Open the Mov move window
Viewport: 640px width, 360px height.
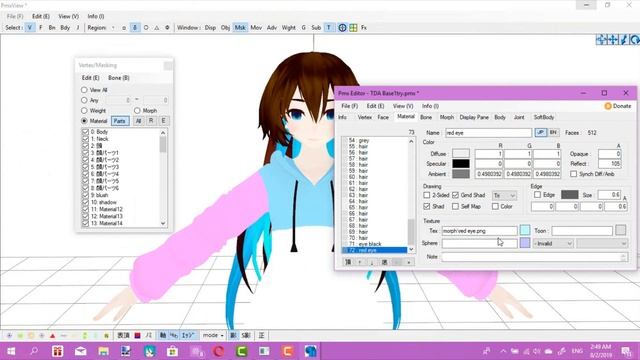coord(256,28)
